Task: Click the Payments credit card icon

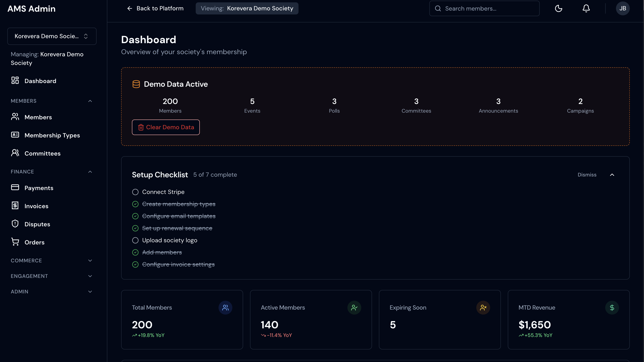Action: tap(15, 187)
